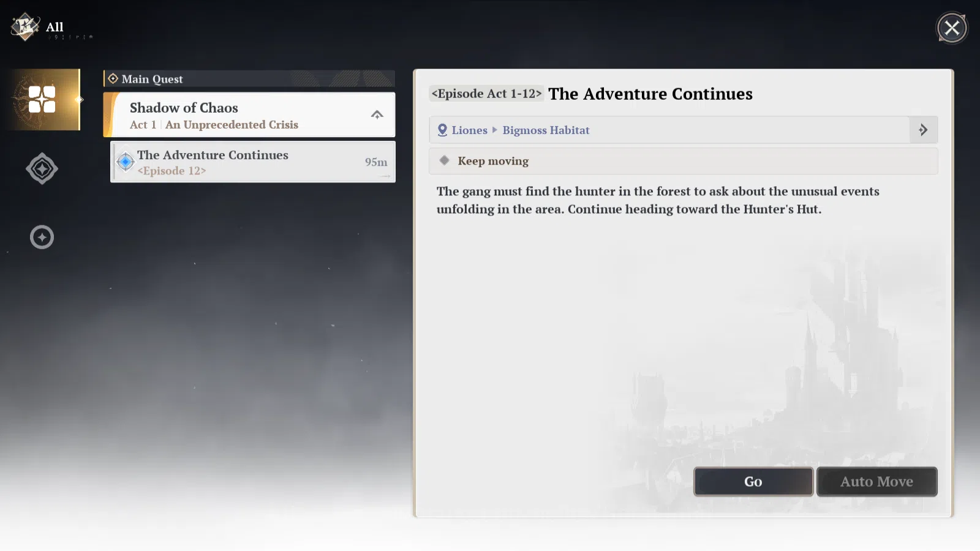This screenshot has width=980, height=551.
Task: Click the Bigmoss Habitat location link
Action: 546,130
